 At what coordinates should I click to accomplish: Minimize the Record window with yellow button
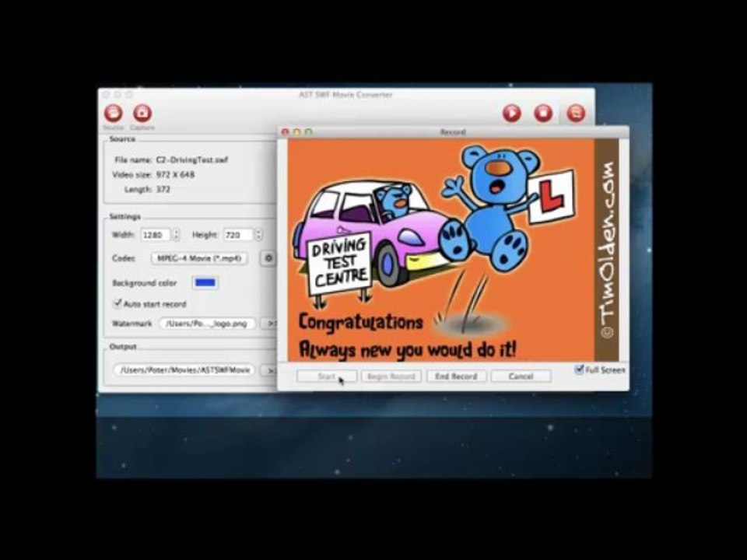coord(296,132)
